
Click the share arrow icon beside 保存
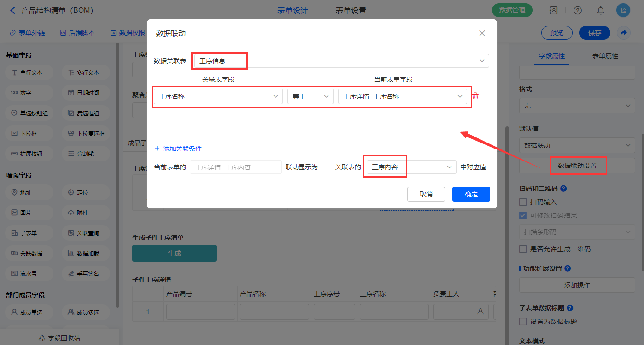pos(624,33)
